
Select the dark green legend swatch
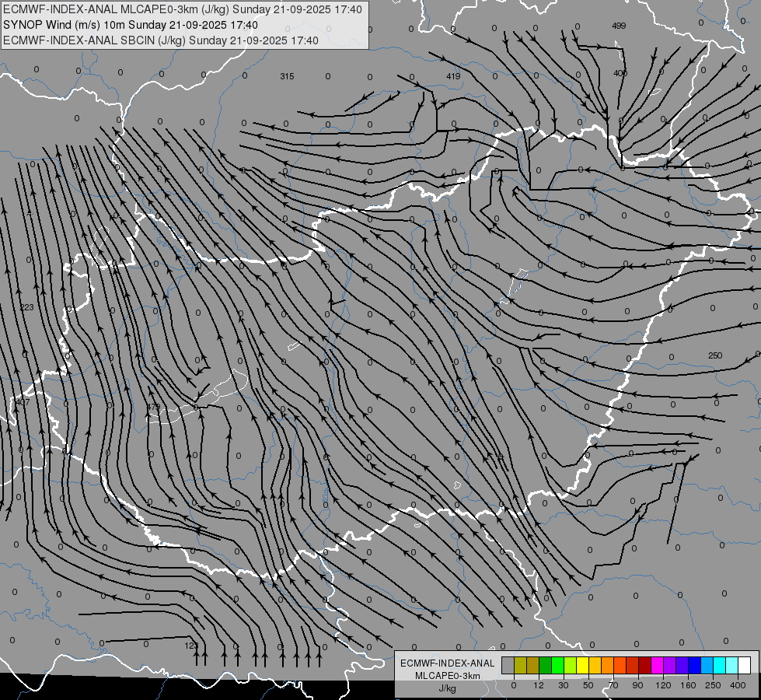tap(546, 665)
